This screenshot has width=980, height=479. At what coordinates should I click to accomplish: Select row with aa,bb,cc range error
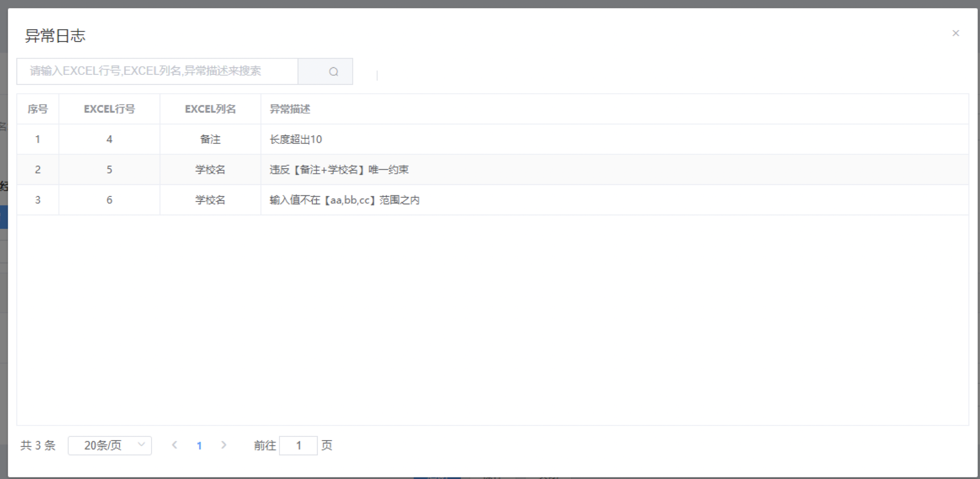coord(344,200)
